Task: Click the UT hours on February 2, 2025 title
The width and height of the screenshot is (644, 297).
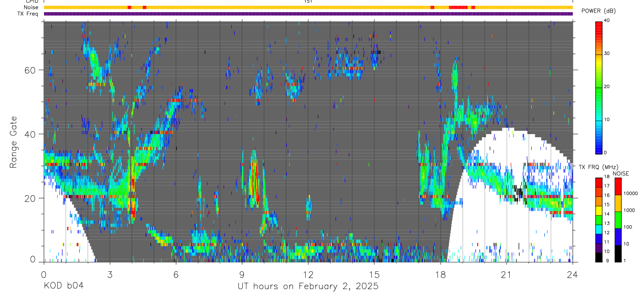Action: coord(308,287)
